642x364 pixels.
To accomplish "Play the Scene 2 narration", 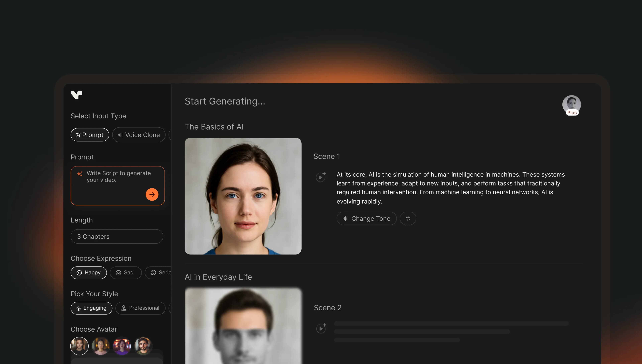I will coord(321,329).
